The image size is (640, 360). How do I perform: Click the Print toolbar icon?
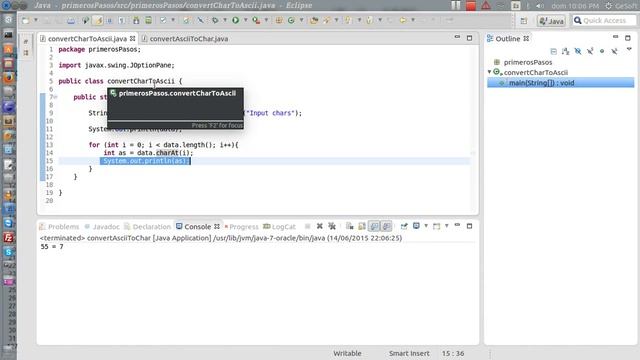pyautogui.click(x=71, y=20)
